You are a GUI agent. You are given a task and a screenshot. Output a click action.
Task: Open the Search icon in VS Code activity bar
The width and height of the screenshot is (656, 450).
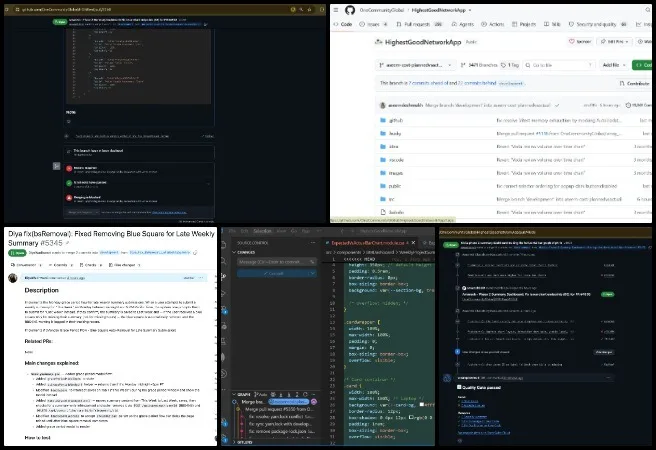[x=224, y=261]
